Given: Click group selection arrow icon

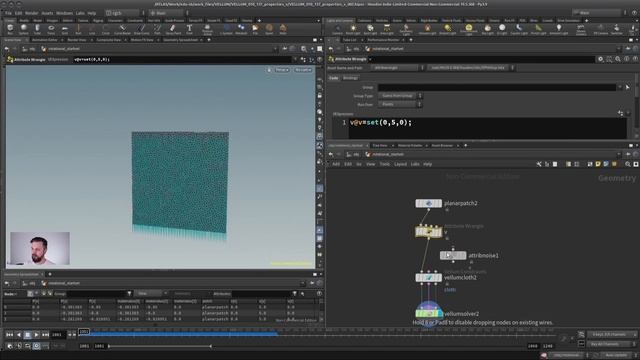Looking at the screenshot, I should tap(628, 87).
